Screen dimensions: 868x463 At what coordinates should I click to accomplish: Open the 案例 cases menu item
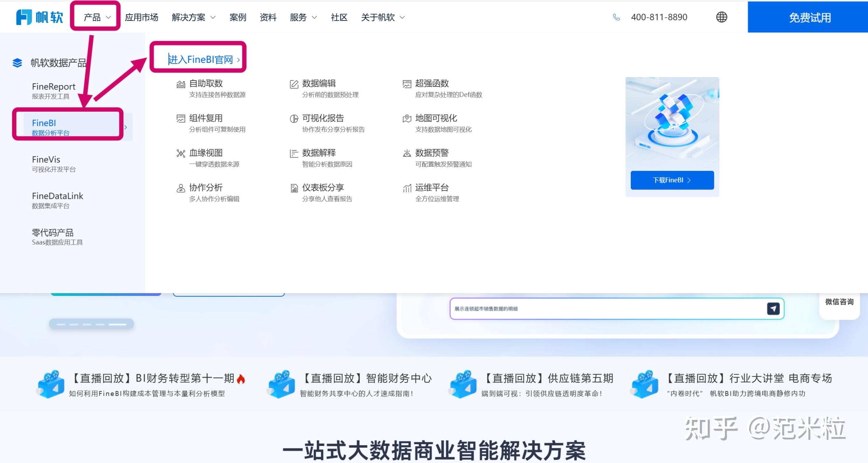coord(238,17)
